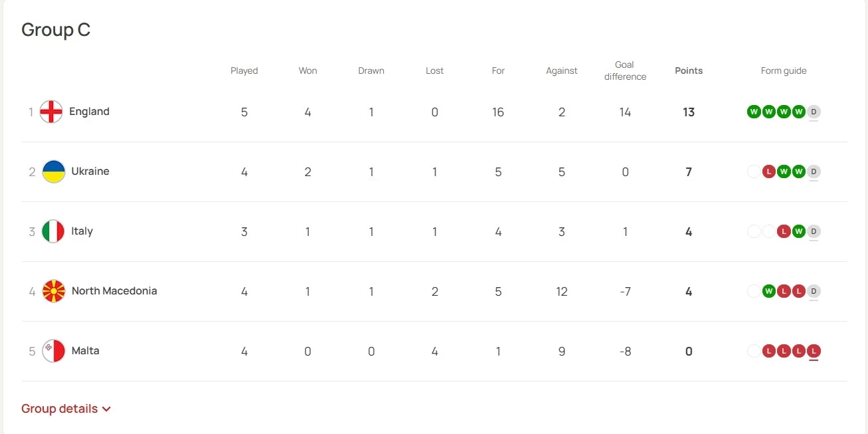Viewport: 868px width, 434px height.
Task: Select Italy's red loss form badge
Action: coord(784,231)
